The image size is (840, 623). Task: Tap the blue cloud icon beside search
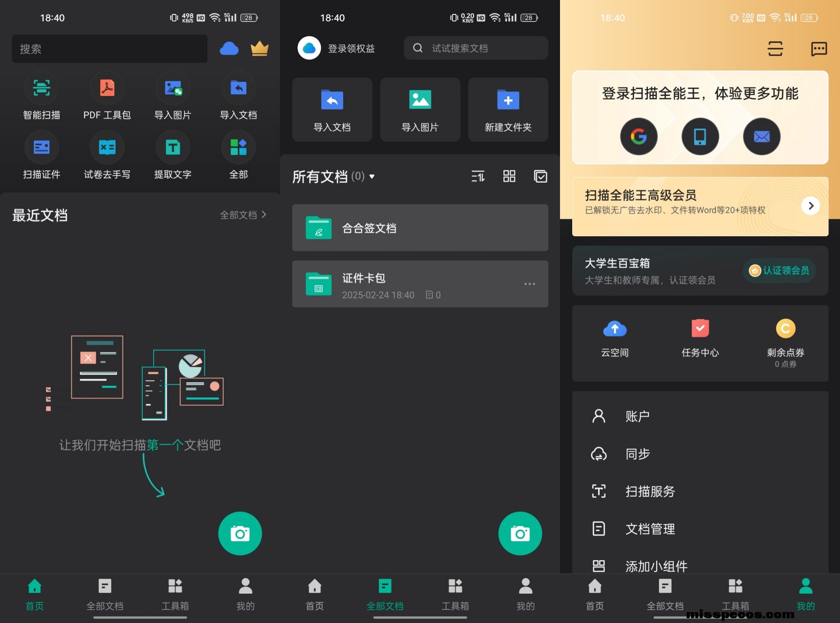229,49
